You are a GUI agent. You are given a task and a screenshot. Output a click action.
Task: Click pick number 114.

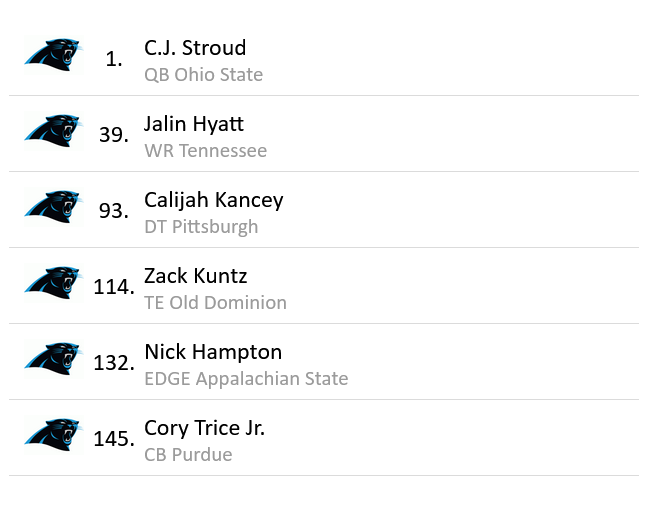[113, 287]
